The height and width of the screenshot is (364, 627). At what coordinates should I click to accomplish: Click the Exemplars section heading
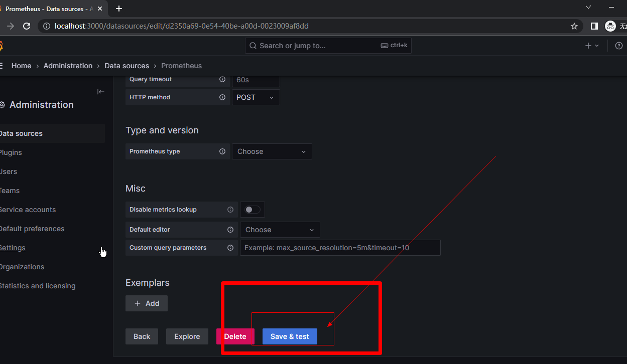pos(148,283)
